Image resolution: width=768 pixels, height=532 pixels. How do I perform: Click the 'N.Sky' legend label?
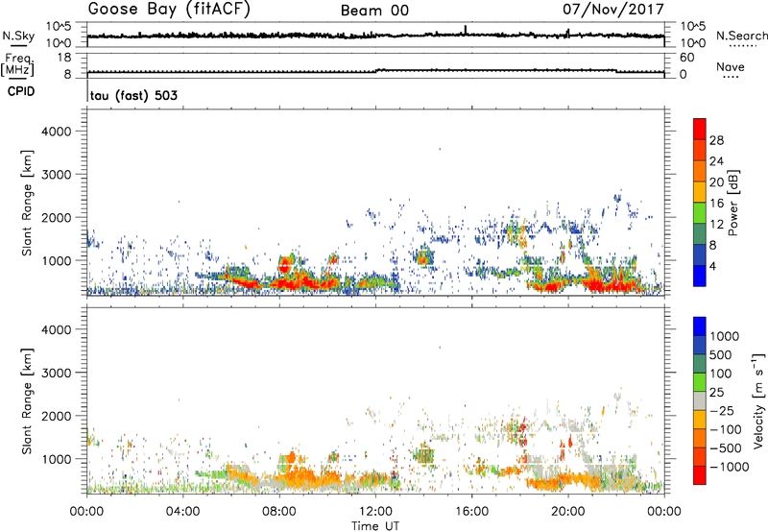tap(18, 36)
